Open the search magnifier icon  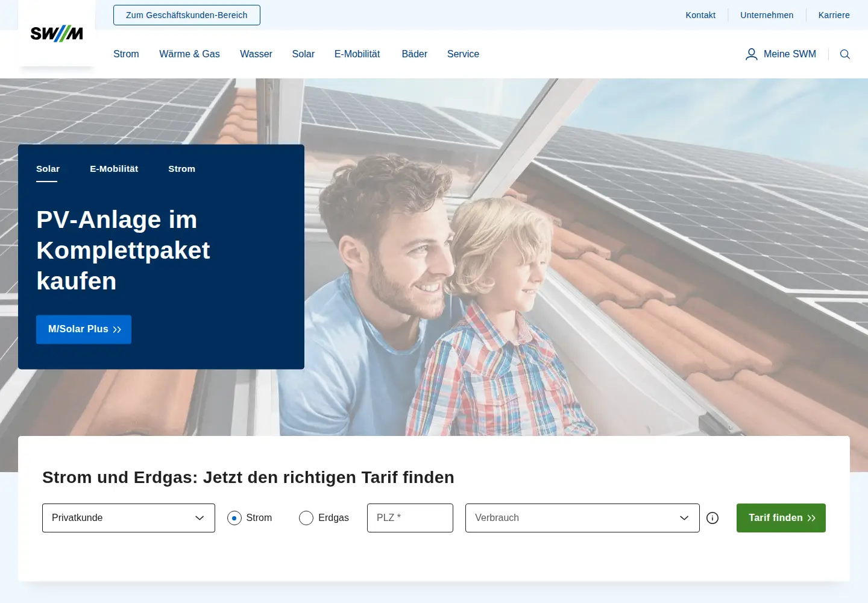click(845, 54)
